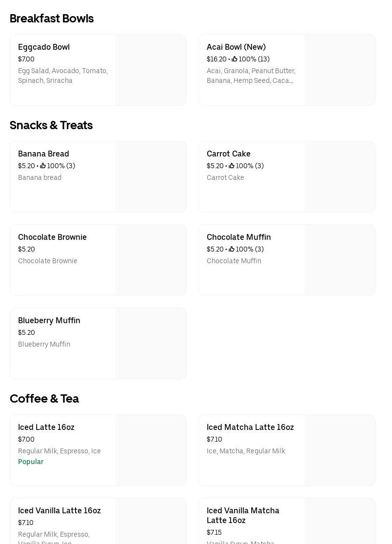The image size is (392, 544).
Task: Click the Carrot Cake thumbs-up icon
Action: [x=232, y=166]
